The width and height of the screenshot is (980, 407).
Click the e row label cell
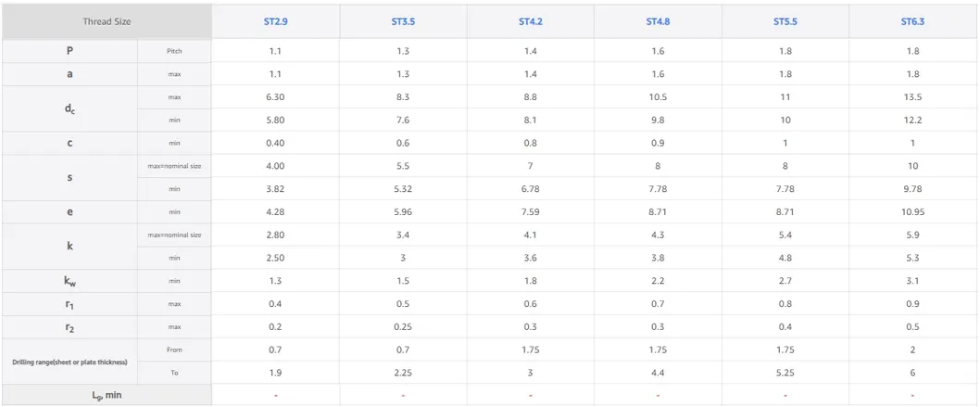click(x=69, y=212)
